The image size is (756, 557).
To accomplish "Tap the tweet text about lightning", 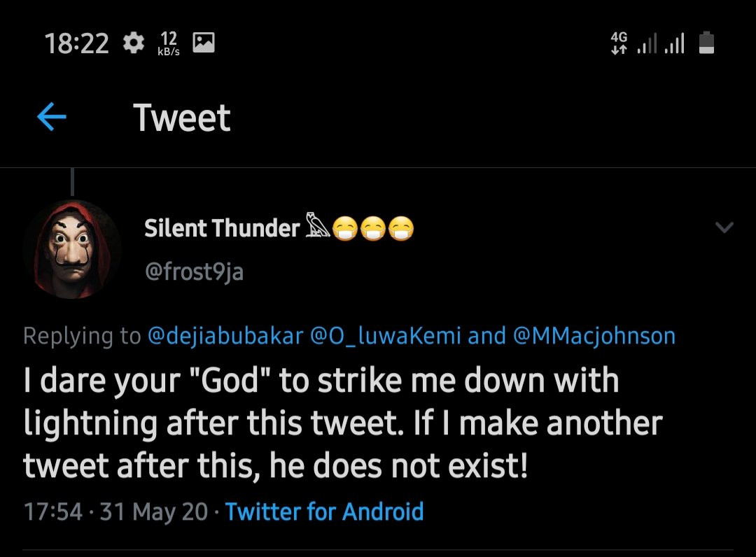I will 343,423.
